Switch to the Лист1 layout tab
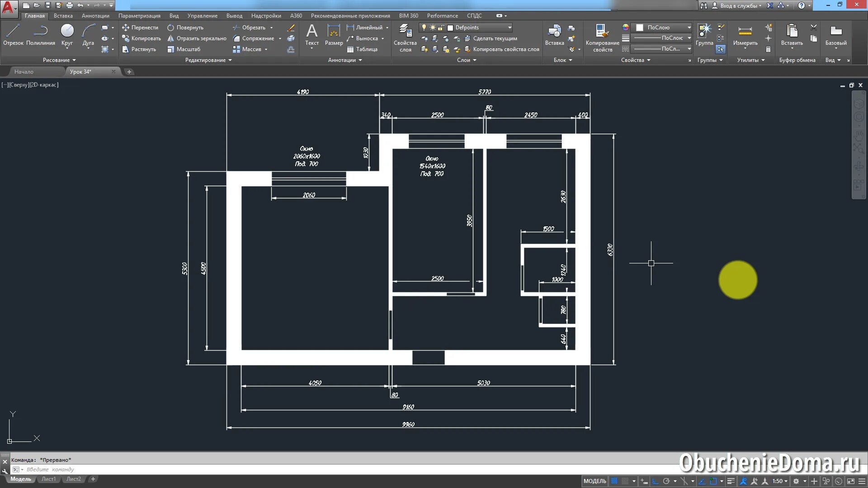Screen dimensions: 868x488 tap(48, 479)
